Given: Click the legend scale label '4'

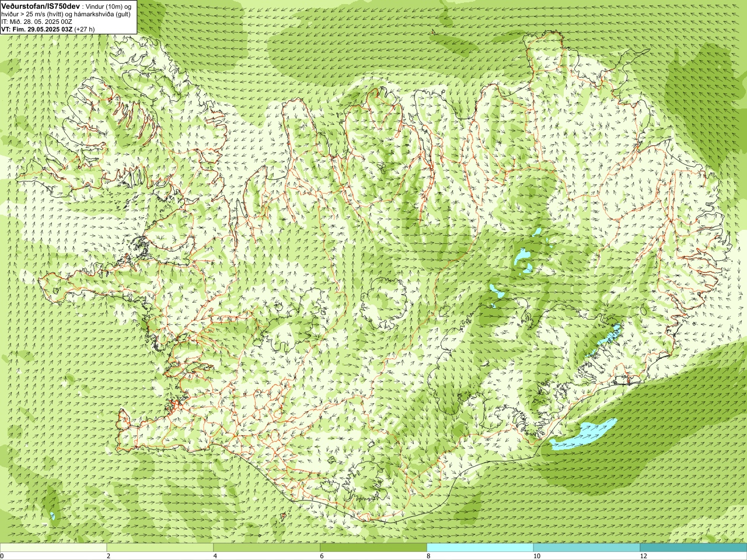Looking at the screenshot, I should point(215,556).
